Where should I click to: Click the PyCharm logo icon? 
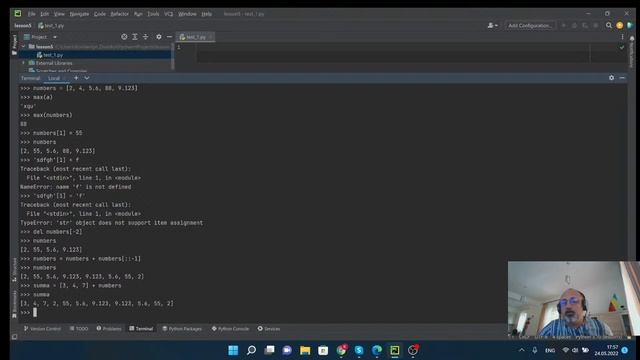click(x=18, y=13)
